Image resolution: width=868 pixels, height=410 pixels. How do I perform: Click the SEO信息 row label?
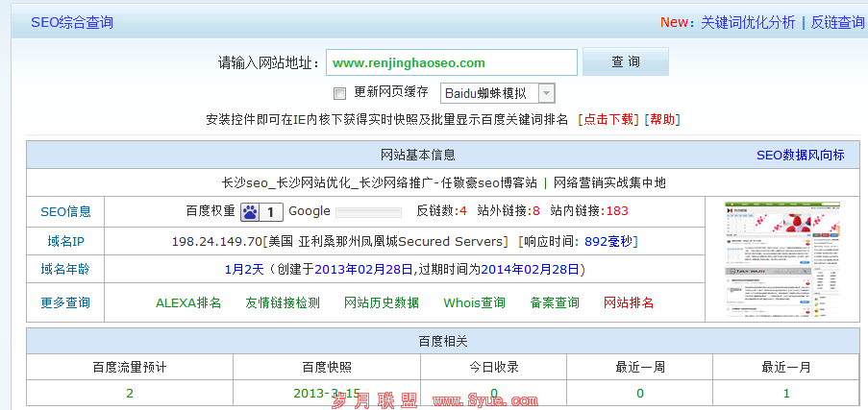tap(65, 211)
